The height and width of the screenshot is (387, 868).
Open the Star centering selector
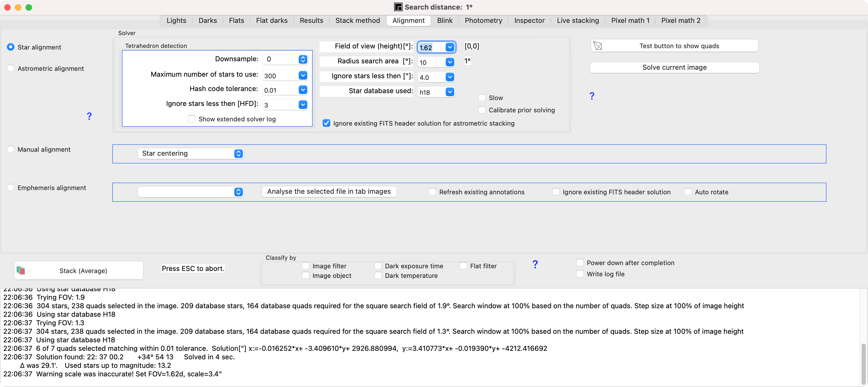tap(190, 154)
